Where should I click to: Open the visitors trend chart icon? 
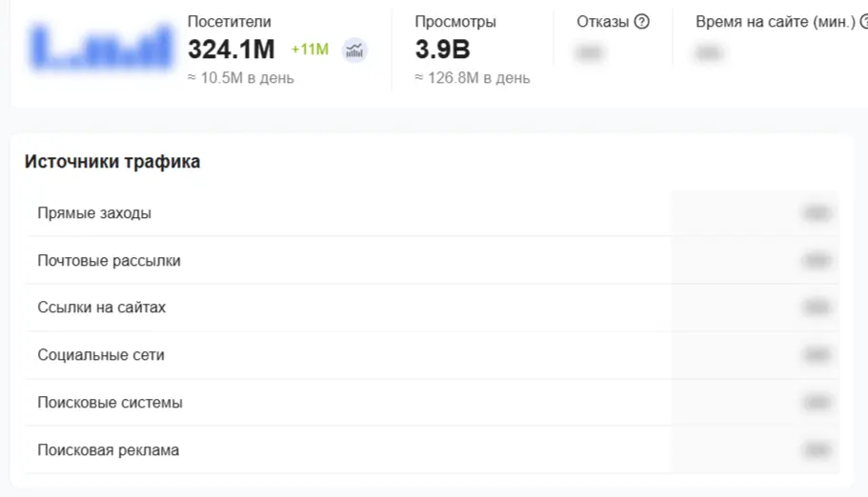tap(354, 50)
